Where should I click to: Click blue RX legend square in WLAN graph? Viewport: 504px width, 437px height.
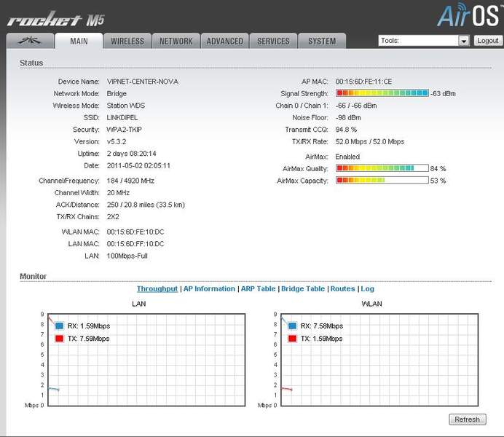(292, 326)
